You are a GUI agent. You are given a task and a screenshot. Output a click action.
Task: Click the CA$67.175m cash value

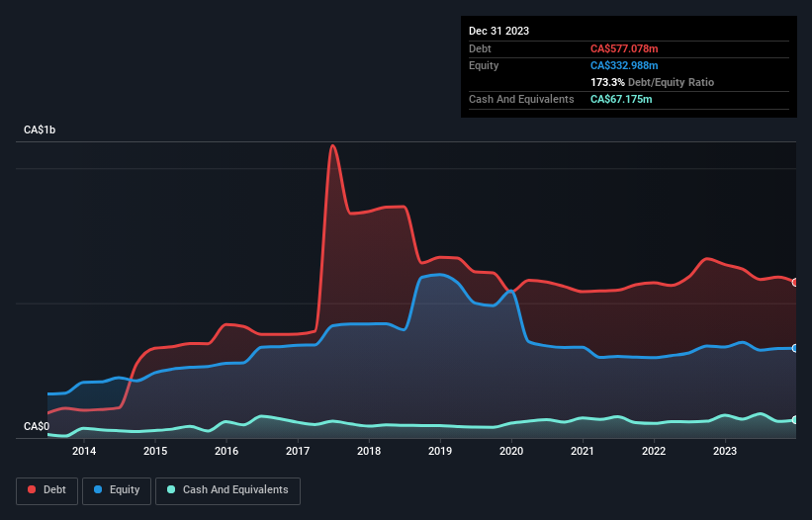(621, 99)
